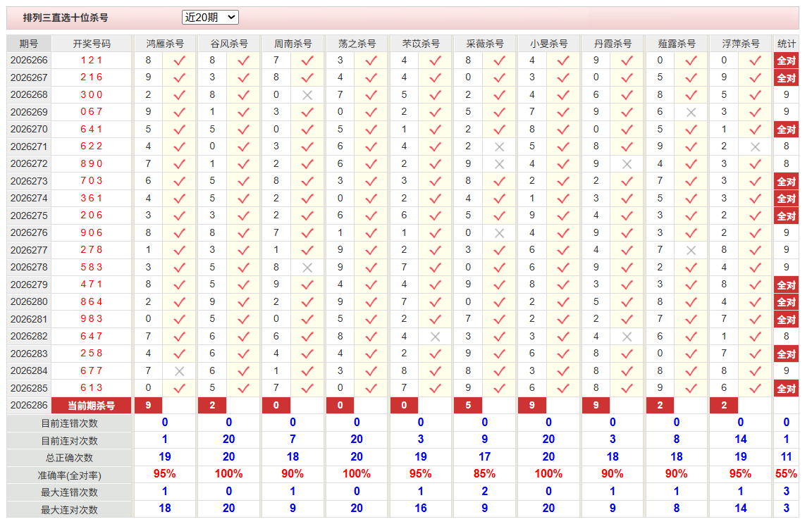This screenshot has width=812, height=524.
Task: Click the red checkmark for 谷风杀号 in row 2026270
Action: [x=243, y=130]
